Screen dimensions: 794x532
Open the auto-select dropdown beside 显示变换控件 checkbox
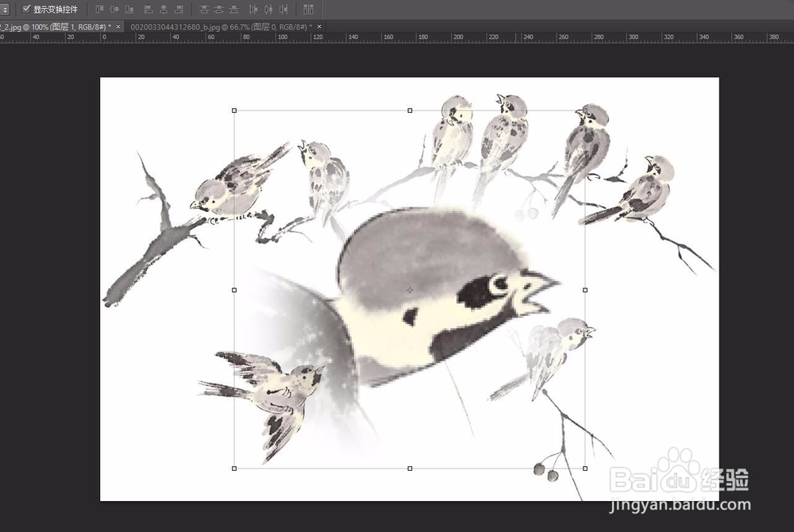click(5, 9)
